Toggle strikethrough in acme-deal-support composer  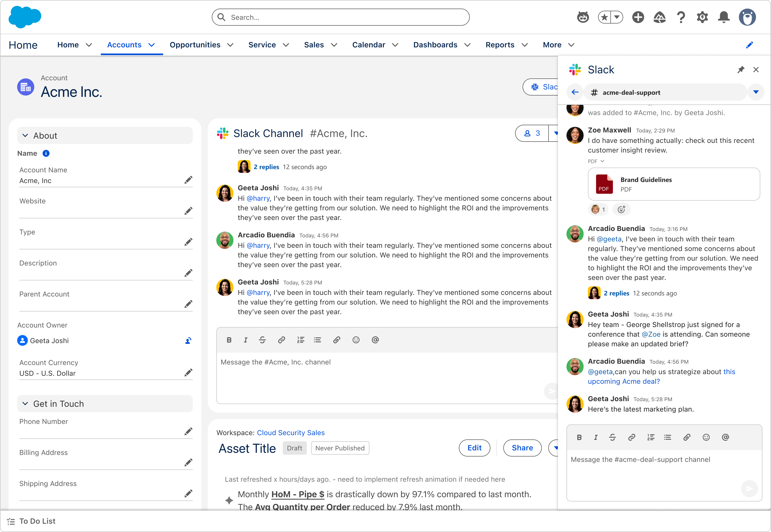click(x=612, y=437)
